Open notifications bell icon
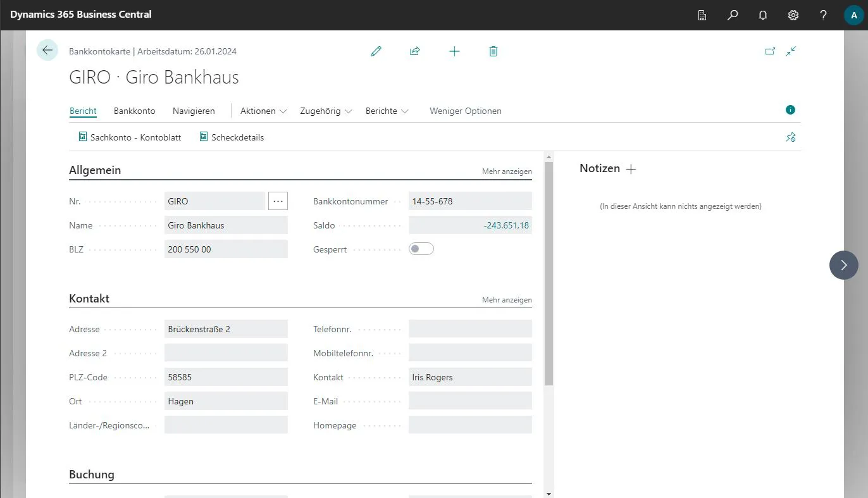This screenshot has width=868, height=498. [763, 15]
